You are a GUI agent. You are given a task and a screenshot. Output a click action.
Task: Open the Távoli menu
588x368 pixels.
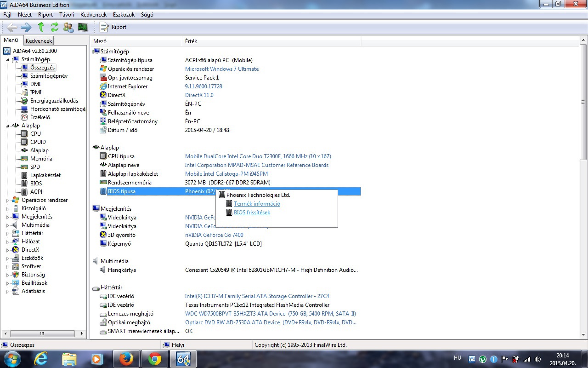[x=67, y=15]
